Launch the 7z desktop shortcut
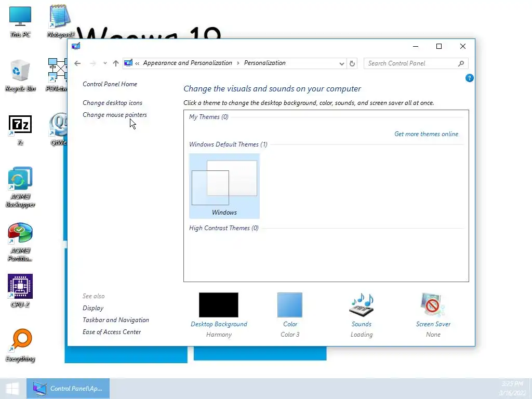The height and width of the screenshot is (399, 532). click(20, 130)
